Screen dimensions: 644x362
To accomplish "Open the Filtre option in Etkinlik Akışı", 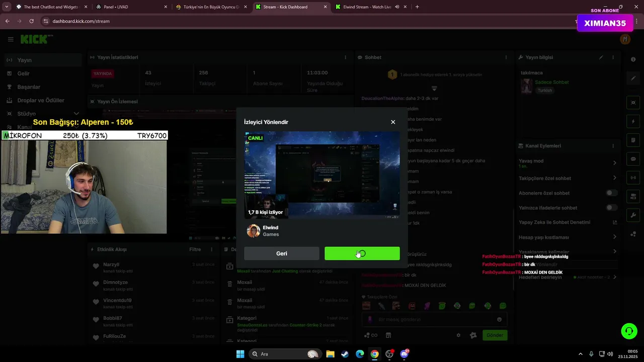I will click(195, 249).
